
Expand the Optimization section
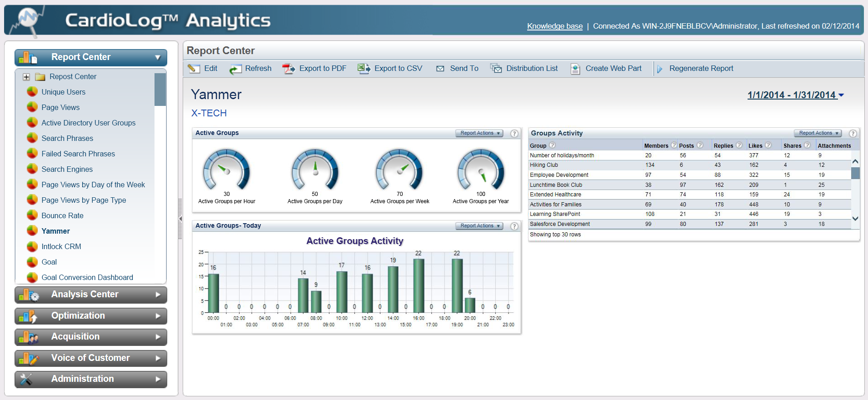click(90, 316)
